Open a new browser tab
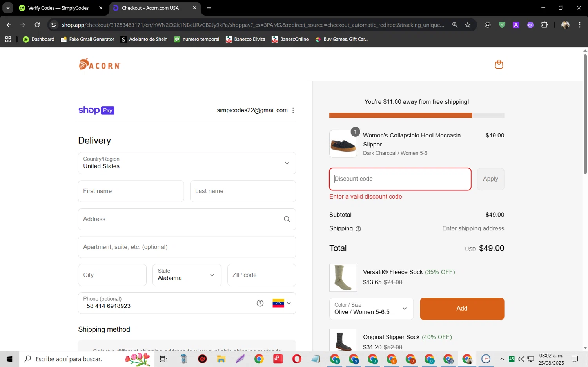 point(209,8)
